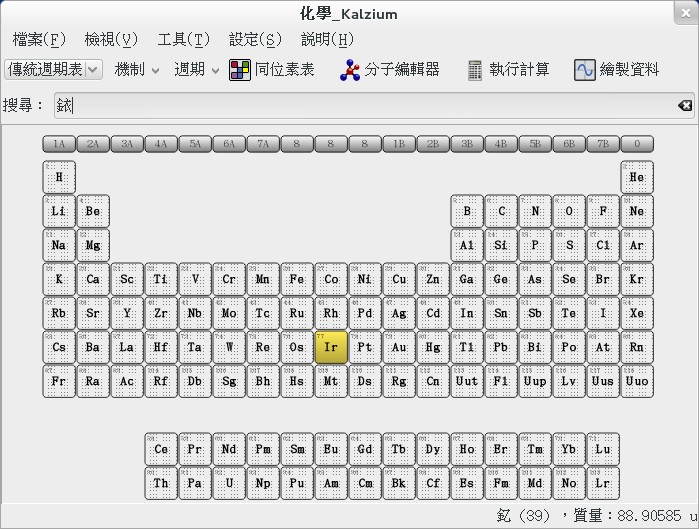Open the calculator tool (執行計算)
Viewport: 699px width, 529px height.
[508, 70]
